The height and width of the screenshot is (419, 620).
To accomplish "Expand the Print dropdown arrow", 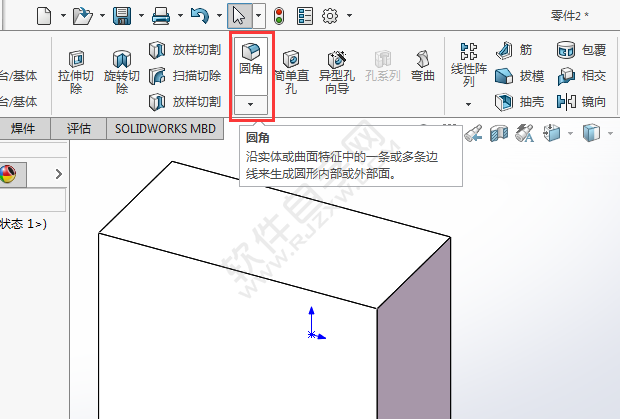I will click(x=180, y=16).
